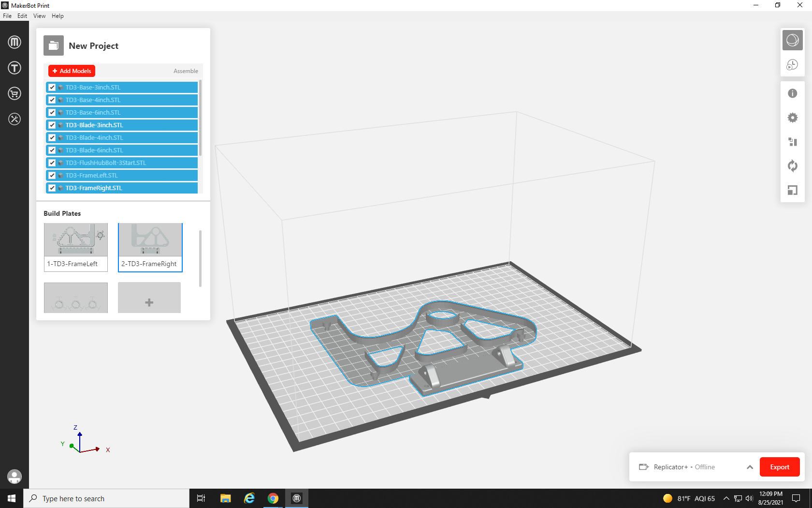Select build plate 1-TD3-FrameLeft
The height and width of the screenshot is (508, 812).
click(x=76, y=247)
